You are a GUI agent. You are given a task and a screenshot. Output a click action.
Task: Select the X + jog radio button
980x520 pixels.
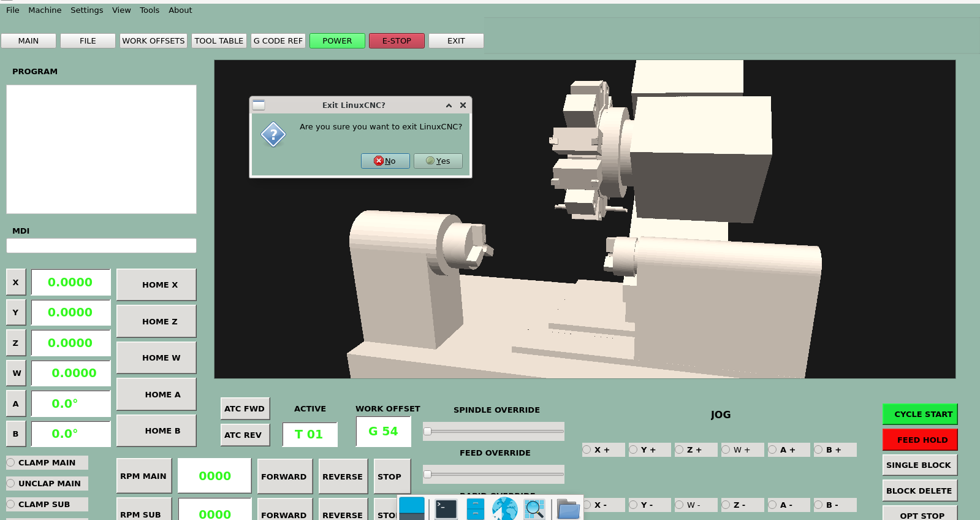[587, 449]
